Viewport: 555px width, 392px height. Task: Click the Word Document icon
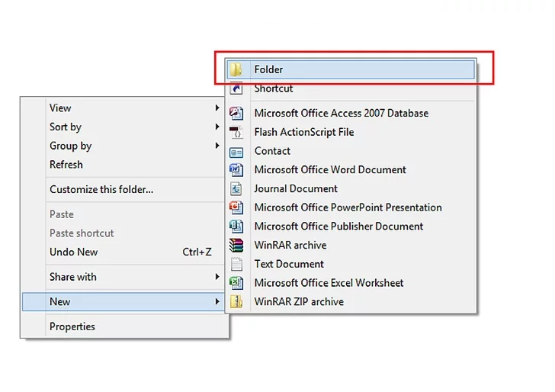[236, 170]
